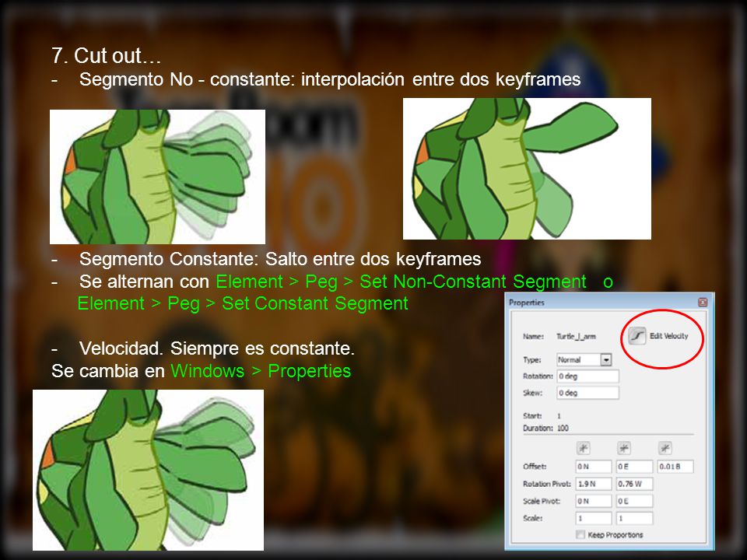Viewport: 747px width, 560px height.
Task: Click the 'Keep Proportions' label text
Action: pos(615,535)
